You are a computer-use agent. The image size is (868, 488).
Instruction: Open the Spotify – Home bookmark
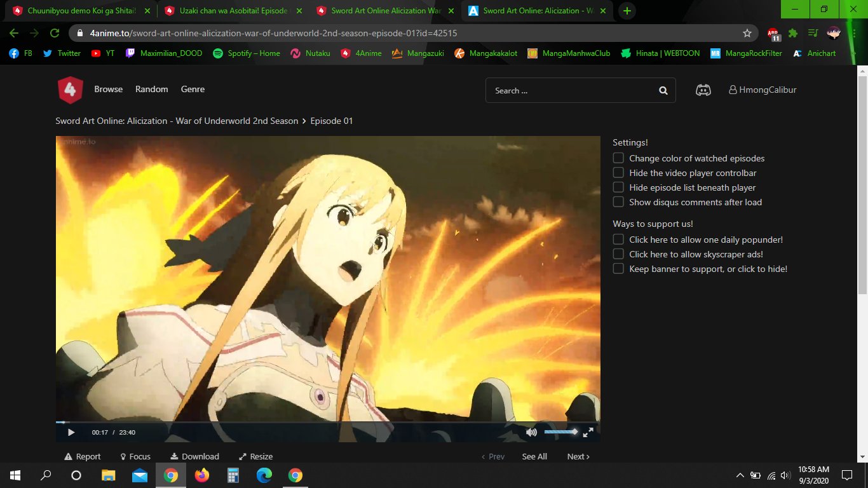(x=246, y=53)
